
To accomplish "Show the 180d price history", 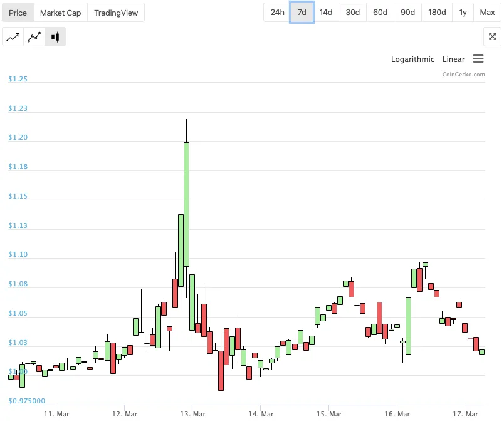I will point(437,12).
